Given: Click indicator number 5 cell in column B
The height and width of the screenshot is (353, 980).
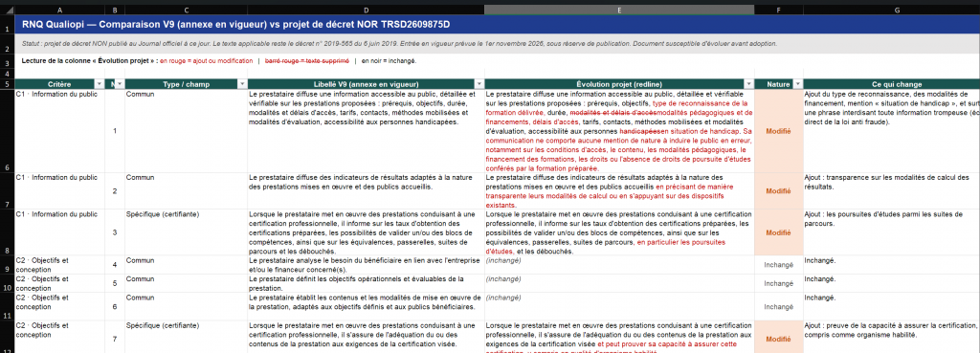Looking at the screenshot, I should (x=115, y=284).
